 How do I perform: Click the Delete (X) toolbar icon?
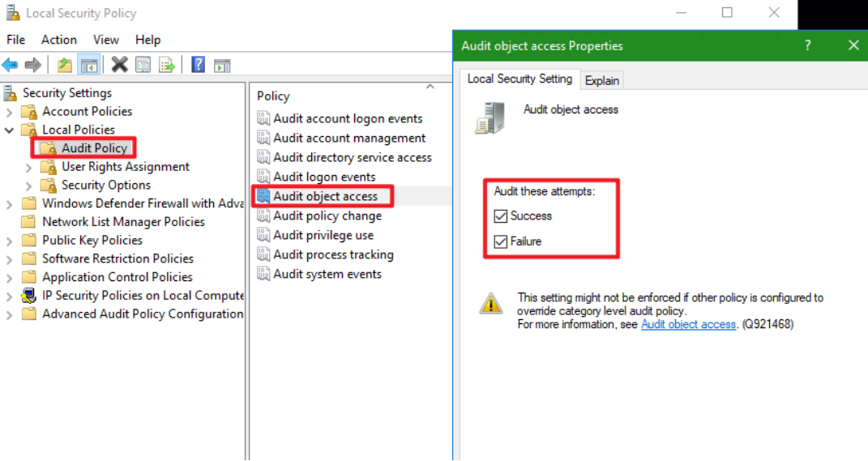click(120, 65)
